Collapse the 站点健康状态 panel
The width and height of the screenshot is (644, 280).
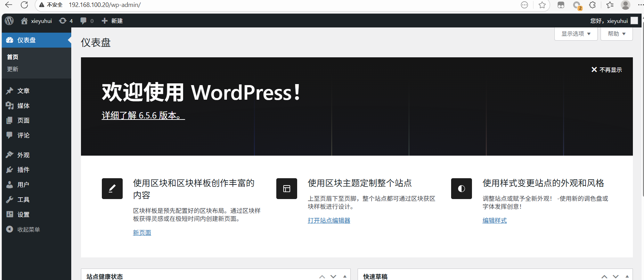click(345, 277)
